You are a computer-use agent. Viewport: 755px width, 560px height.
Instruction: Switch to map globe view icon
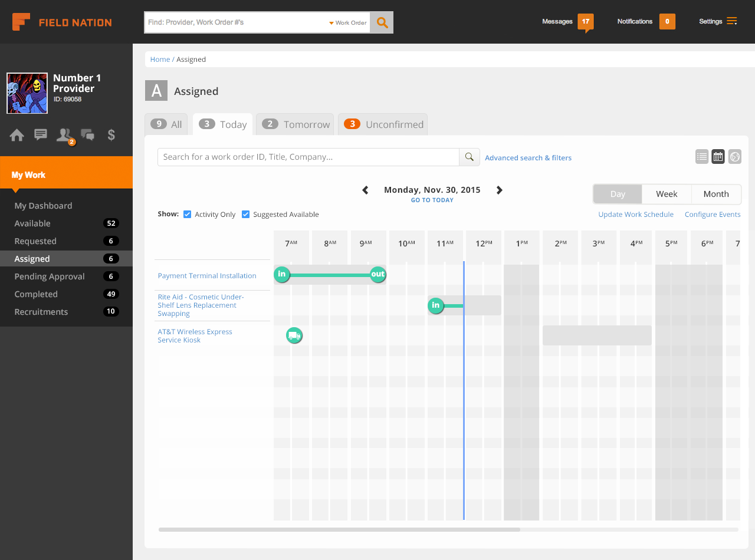[x=734, y=157]
